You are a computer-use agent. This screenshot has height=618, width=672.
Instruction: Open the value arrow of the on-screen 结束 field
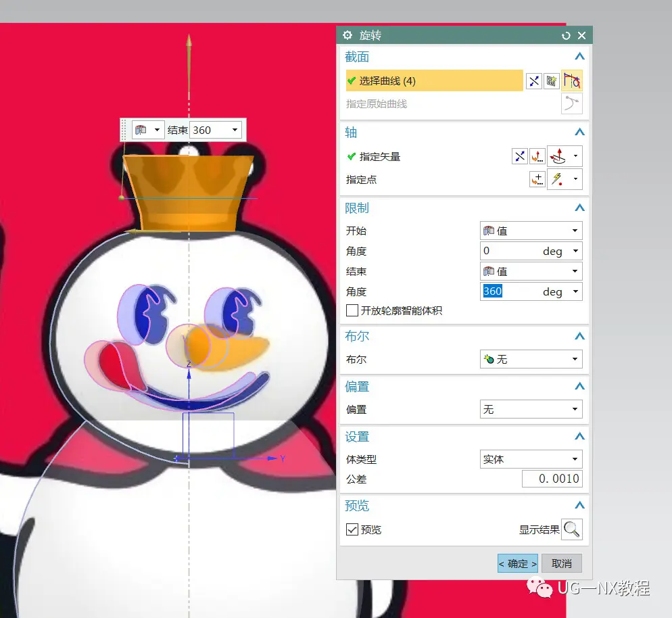[x=235, y=130]
